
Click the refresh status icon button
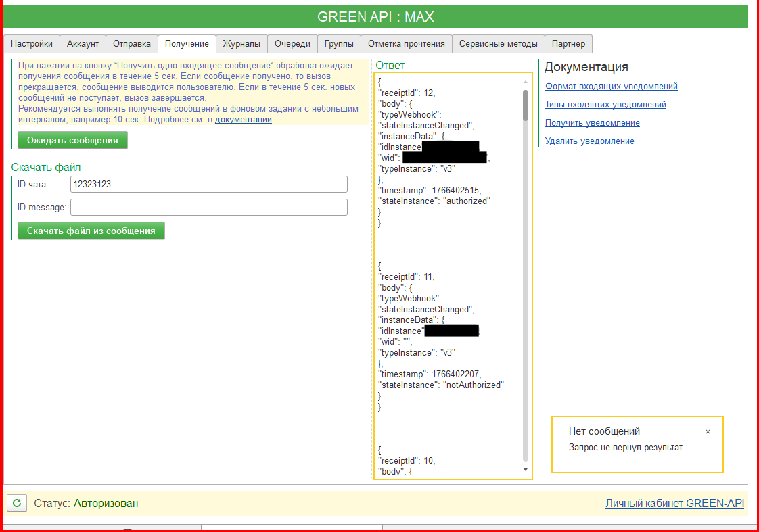(17, 503)
